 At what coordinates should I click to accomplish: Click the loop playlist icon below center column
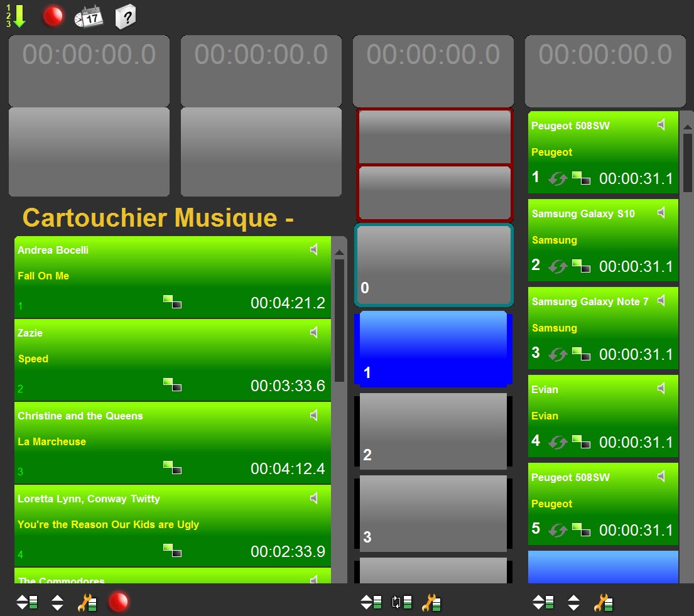click(x=401, y=603)
